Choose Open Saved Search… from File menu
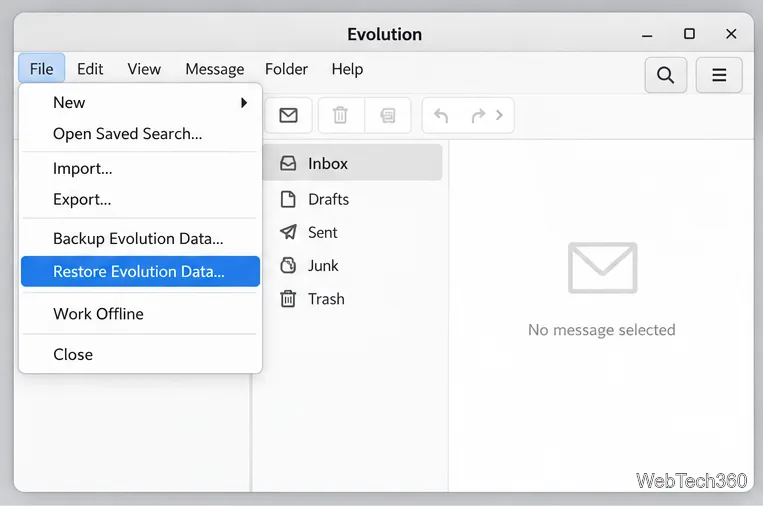This screenshot has width=763, height=507. point(140,134)
